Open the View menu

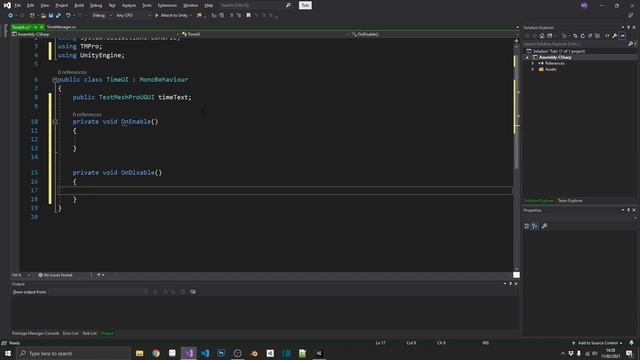point(44,5)
